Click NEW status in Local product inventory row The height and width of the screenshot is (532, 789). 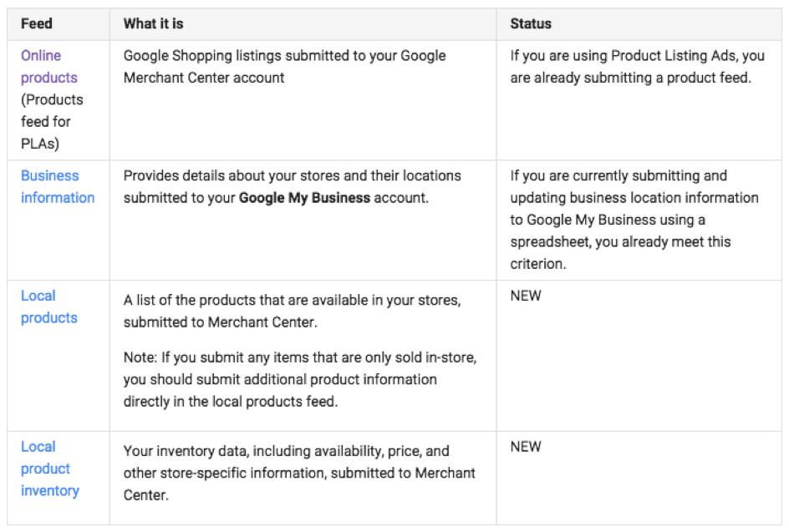point(526,447)
